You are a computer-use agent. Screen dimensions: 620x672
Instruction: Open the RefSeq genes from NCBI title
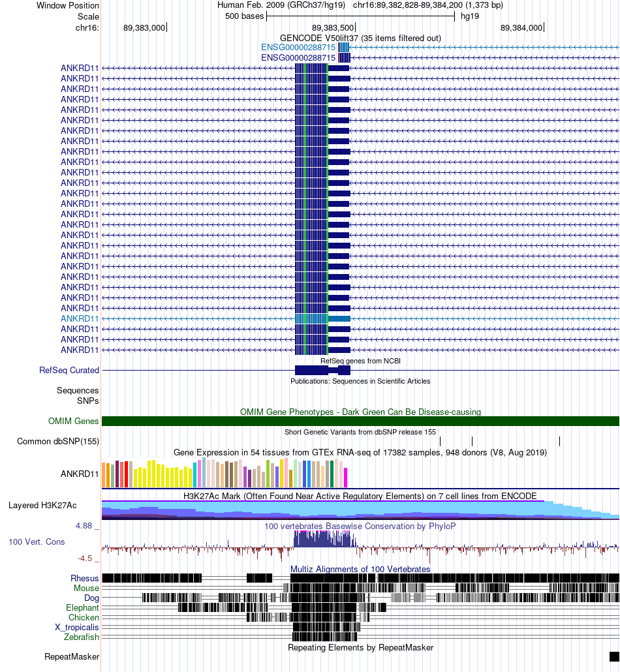pyautogui.click(x=360, y=361)
